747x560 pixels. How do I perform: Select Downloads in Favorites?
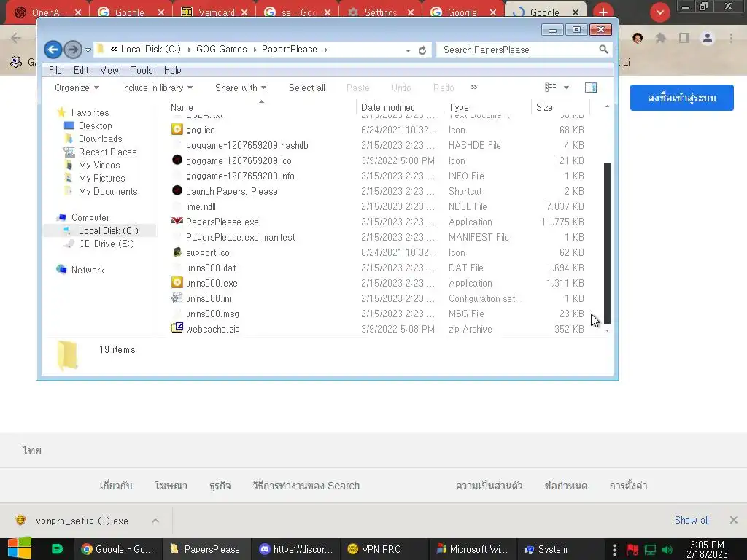(x=100, y=139)
